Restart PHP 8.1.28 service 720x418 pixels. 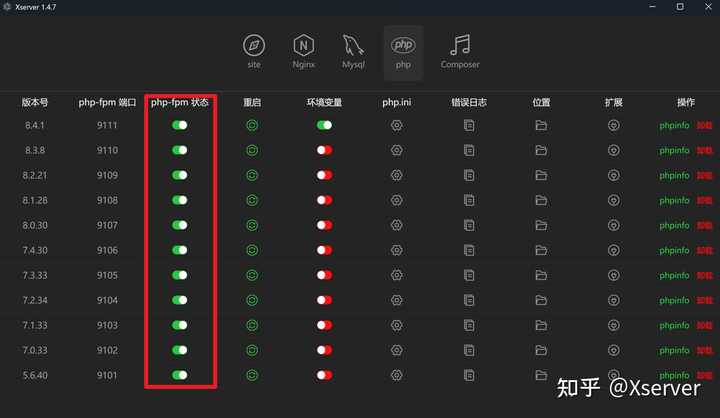pyautogui.click(x=252, y=200)
